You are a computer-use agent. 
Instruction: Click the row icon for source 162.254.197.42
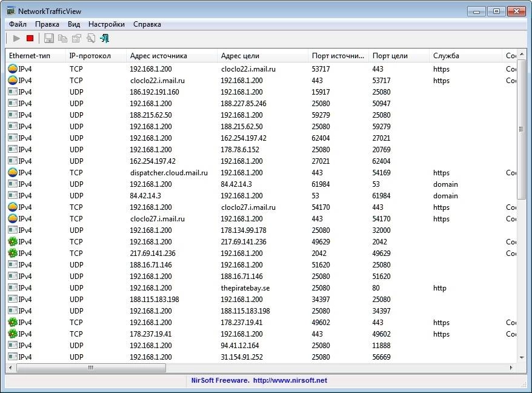tap(13, 161)
